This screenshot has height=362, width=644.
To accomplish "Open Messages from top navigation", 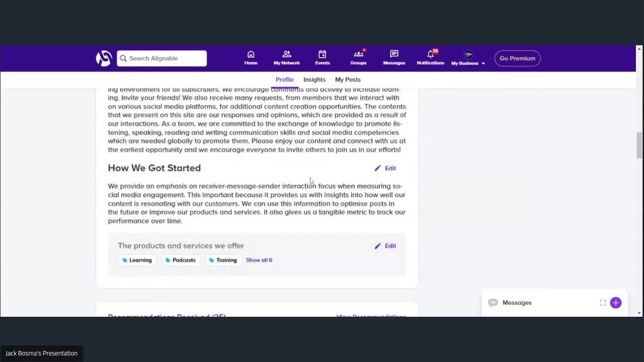I will (394, 58).
